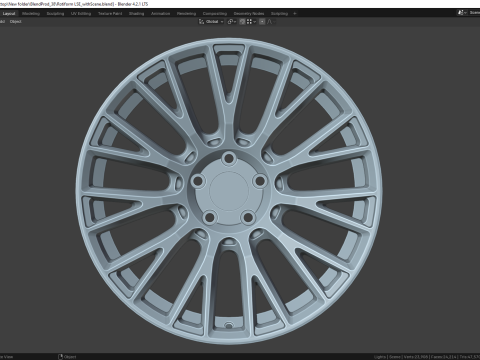The width and height of the screenshot is (480, 360).
Task: Go to the Texture Paint workspace
Action: (x=110, y=14)
